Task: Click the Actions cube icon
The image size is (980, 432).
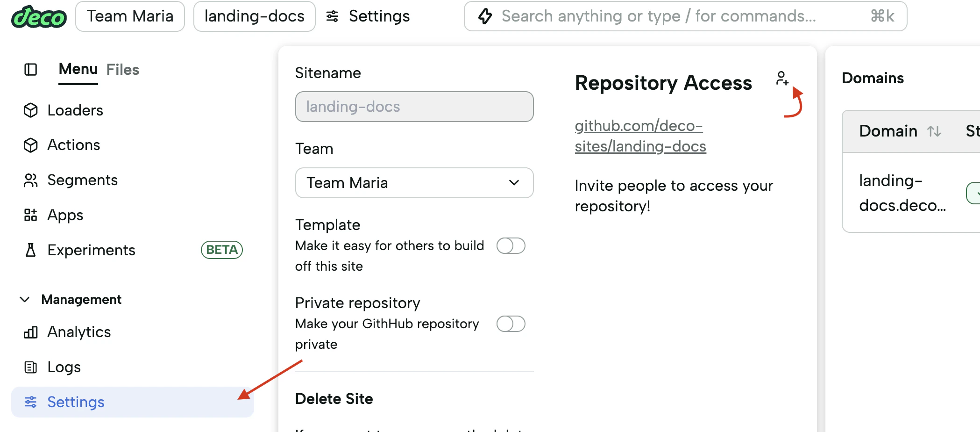Action: pos(31,145)
